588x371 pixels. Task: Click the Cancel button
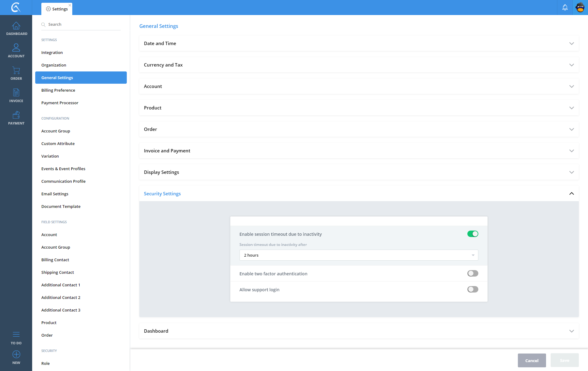[x=532, y=361]
